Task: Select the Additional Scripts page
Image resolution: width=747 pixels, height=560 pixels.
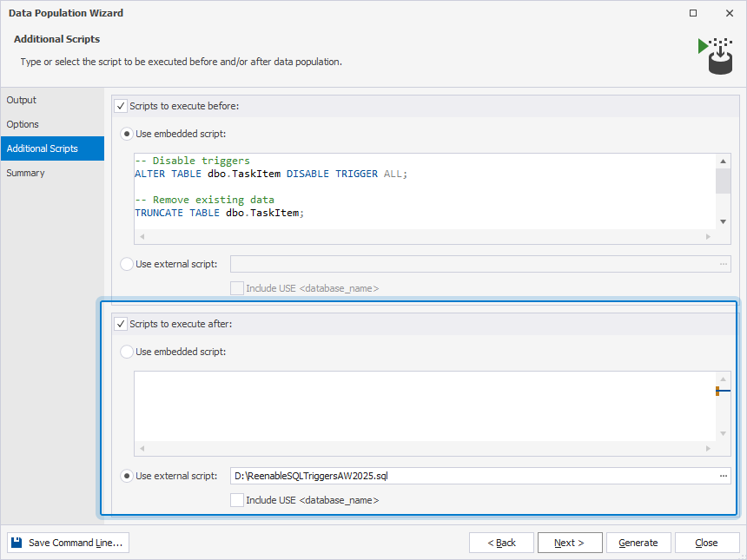Action: 52,148
